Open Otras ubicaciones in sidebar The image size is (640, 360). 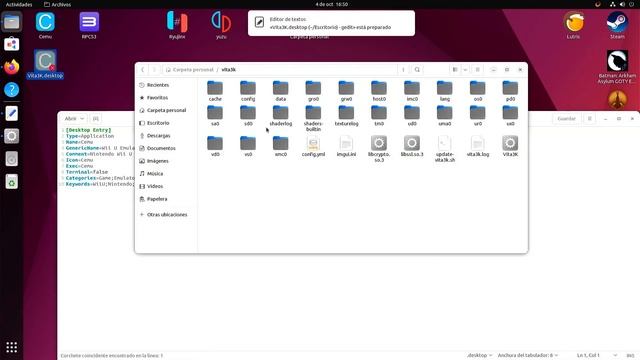pyautogui.click(x=166, y=214)
